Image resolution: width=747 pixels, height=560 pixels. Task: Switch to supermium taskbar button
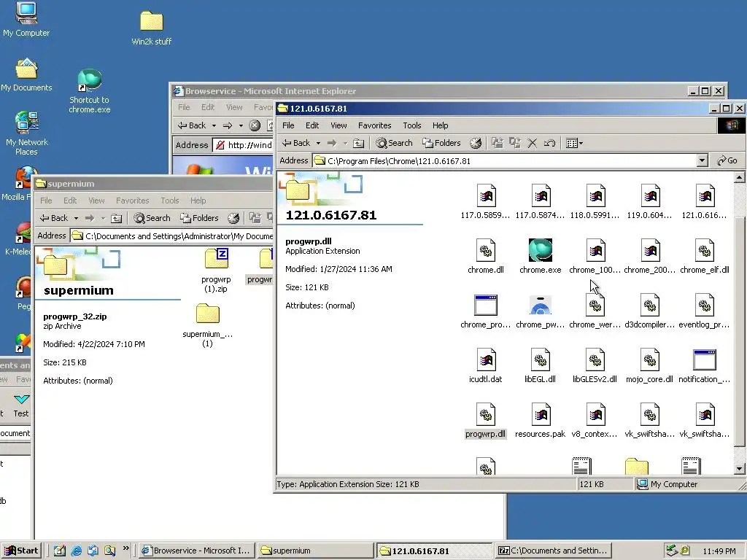coord(315,551)
